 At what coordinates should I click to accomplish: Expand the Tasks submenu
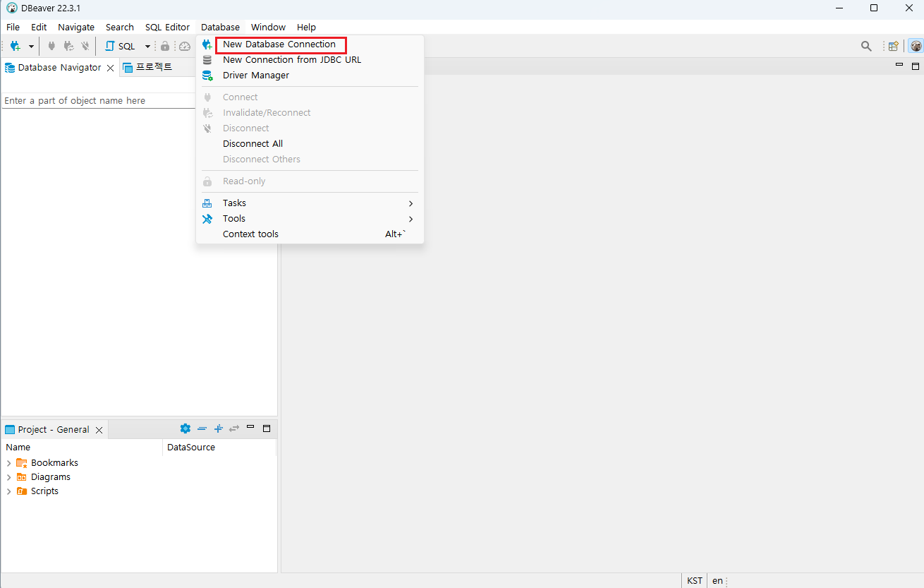[x=310, y=203]
